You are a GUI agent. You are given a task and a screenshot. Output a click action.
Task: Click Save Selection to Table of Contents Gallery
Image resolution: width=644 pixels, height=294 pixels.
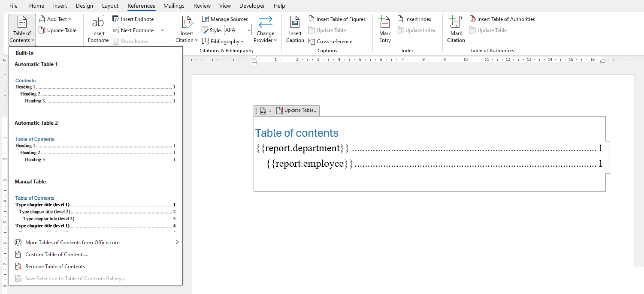[x=96, y=279]
